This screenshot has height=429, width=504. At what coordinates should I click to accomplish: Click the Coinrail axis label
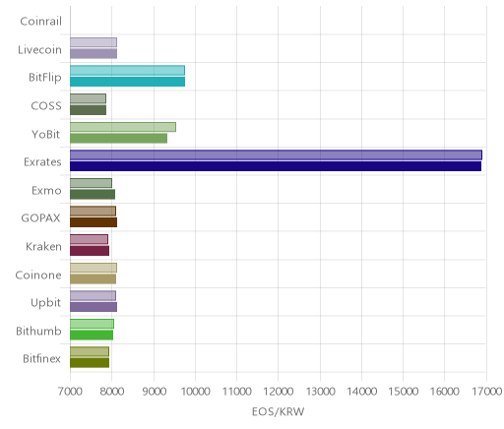click(40, 22)
